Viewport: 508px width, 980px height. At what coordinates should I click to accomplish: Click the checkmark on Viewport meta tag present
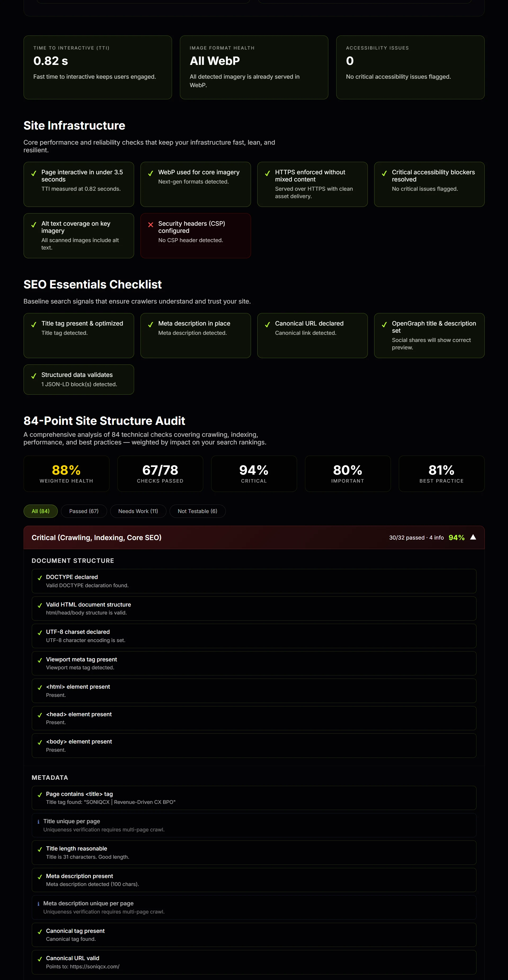pos(40,660)
